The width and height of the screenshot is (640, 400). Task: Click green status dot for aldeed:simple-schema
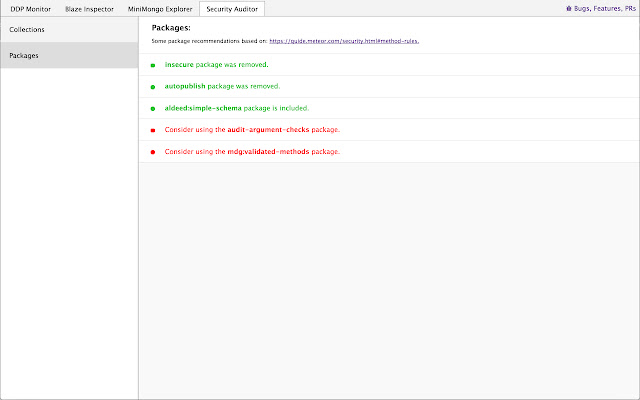153,108
